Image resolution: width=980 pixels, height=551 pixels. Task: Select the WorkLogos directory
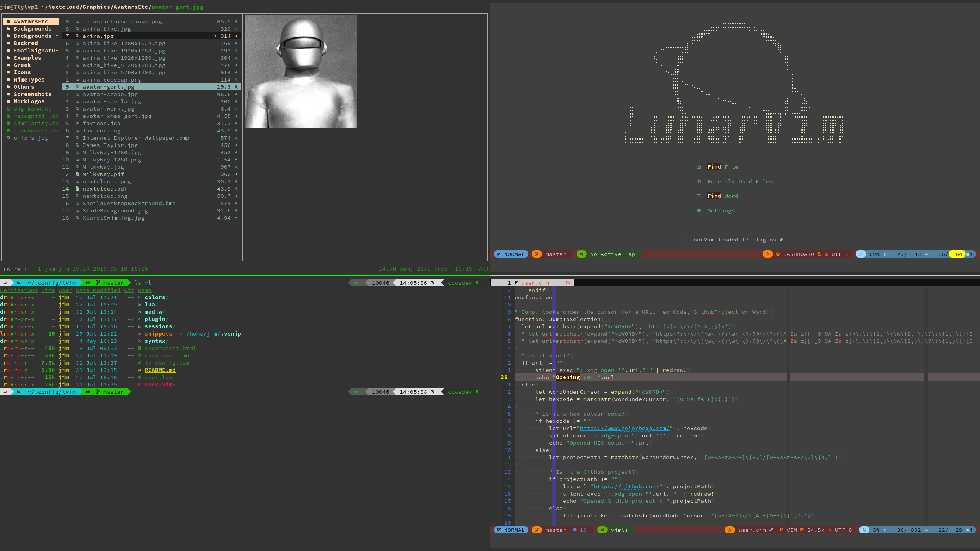coord(29,101)
